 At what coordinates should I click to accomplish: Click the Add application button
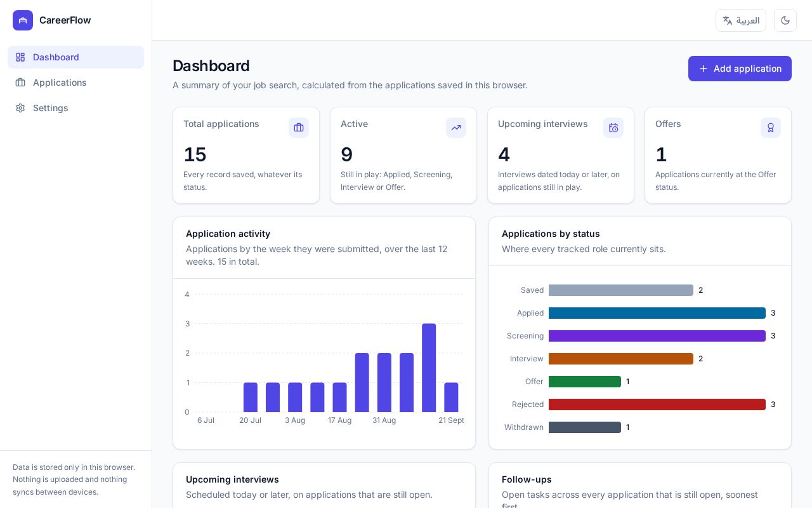point(740,69)
